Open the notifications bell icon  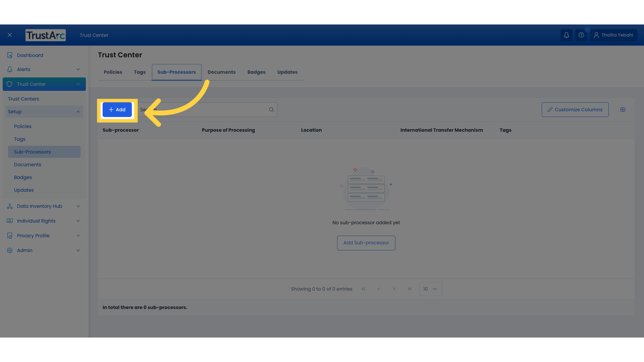click(x=566, y=35)
